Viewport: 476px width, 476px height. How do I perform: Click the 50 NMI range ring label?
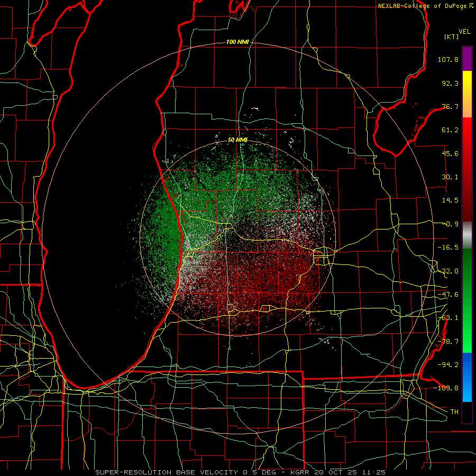pos(237,140)
